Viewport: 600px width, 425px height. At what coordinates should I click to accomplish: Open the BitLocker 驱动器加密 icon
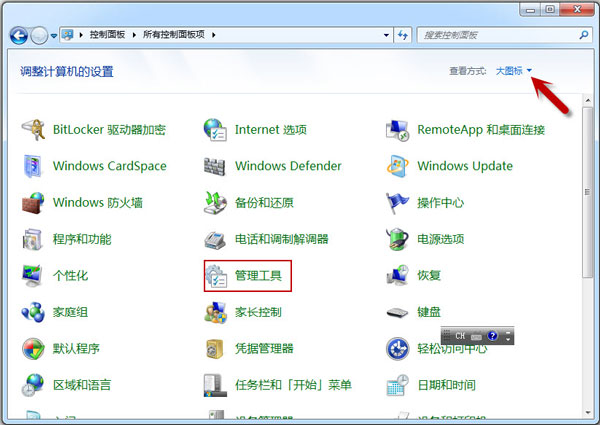33,130
